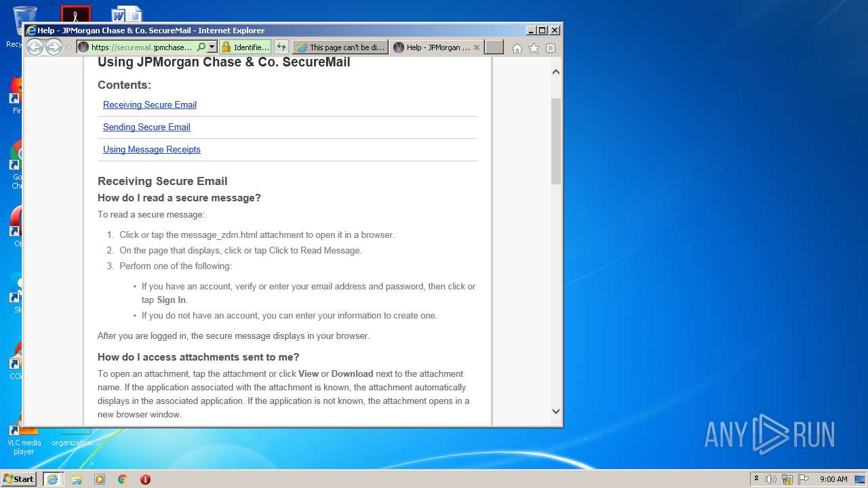868x488 pixels.
Task: Open the Windows Start menu
Action: (19, 479)
